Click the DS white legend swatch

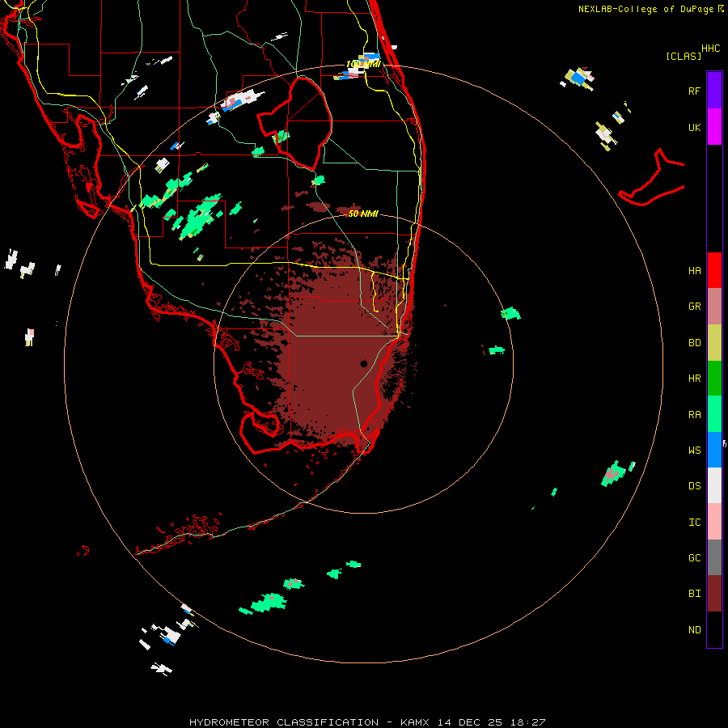click(714, 485)
